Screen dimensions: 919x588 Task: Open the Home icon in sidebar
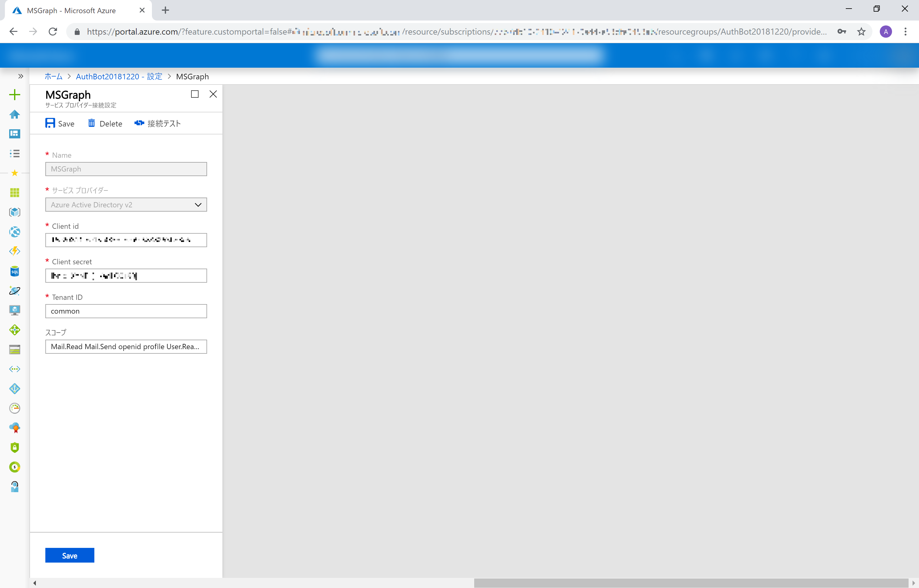coord(14,114)
